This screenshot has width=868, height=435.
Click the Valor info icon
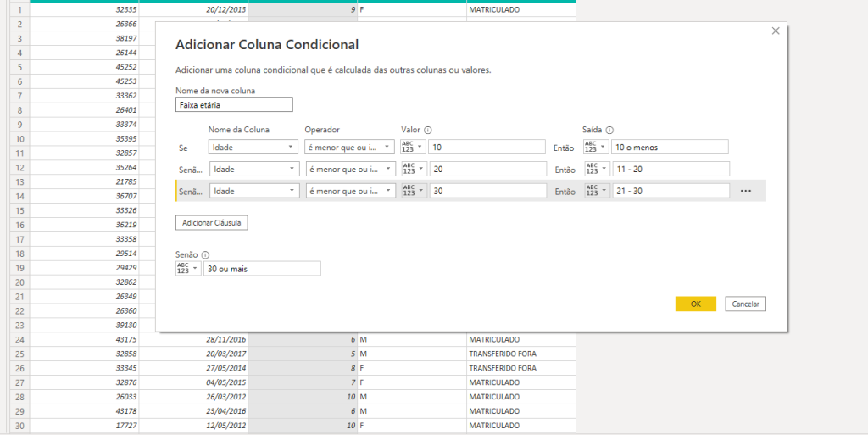[x=428, y=130]
